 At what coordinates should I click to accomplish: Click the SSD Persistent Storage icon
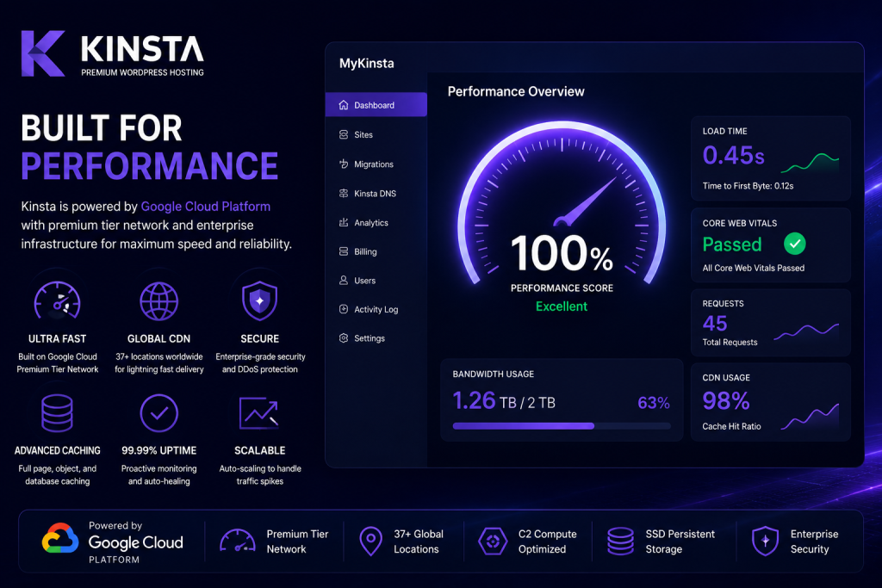[x=620, y=541]
